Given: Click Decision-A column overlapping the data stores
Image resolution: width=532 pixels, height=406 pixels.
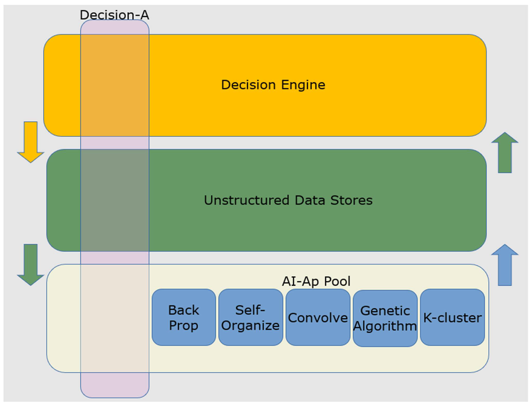Looking at the screenshot, I should tap(115, 200).
